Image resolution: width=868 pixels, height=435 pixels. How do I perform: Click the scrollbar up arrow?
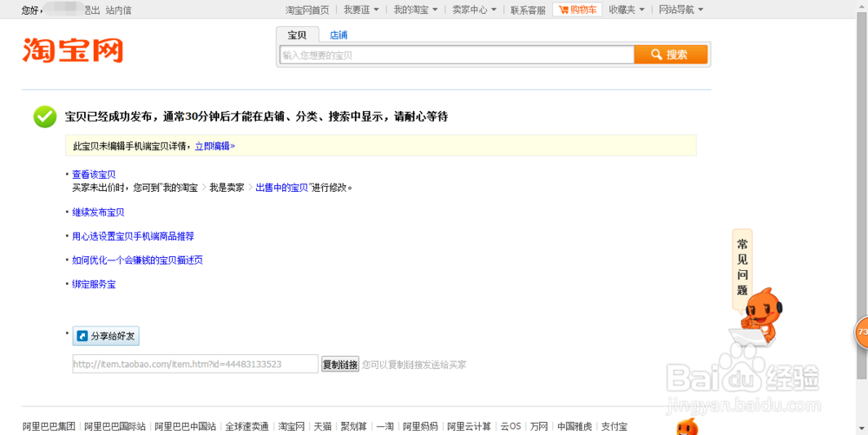pos(863,4)
